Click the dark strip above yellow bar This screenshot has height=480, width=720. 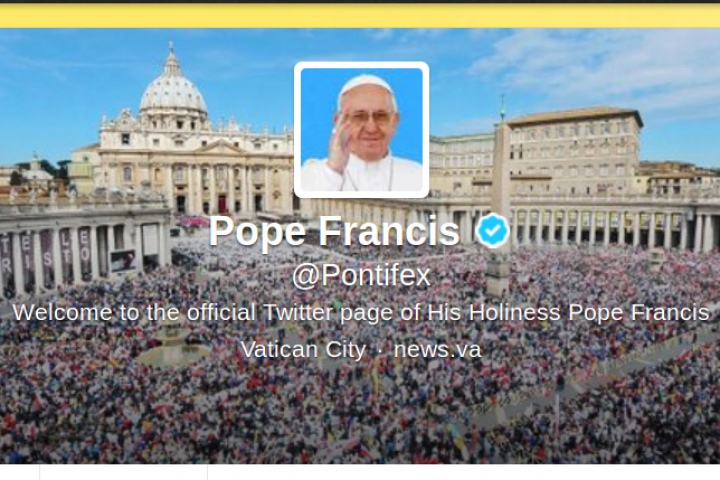[x=360, y=1]
